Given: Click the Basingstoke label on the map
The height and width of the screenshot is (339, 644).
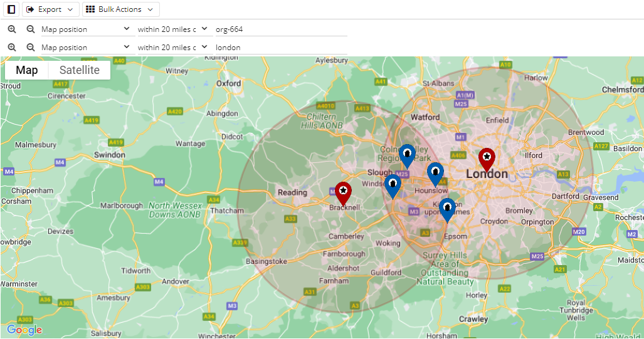Looking at the screenshot, I should 267,261.
